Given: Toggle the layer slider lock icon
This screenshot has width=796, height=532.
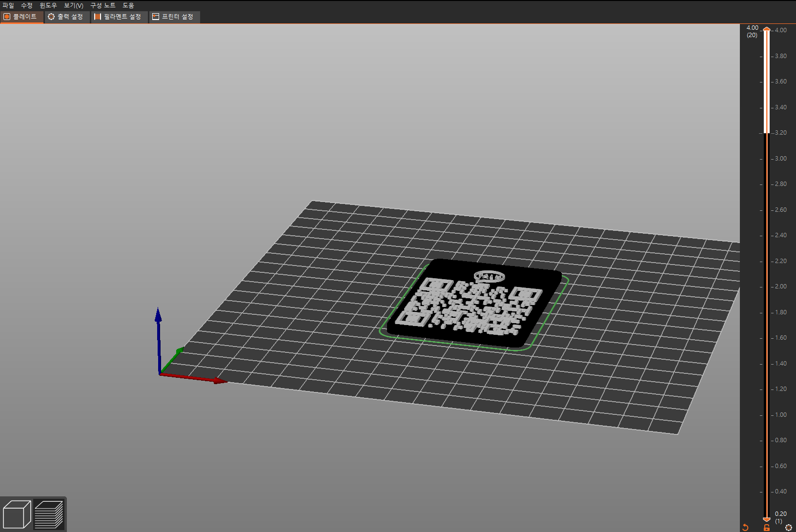Looking at the screenshot, I should click(767, 528).
